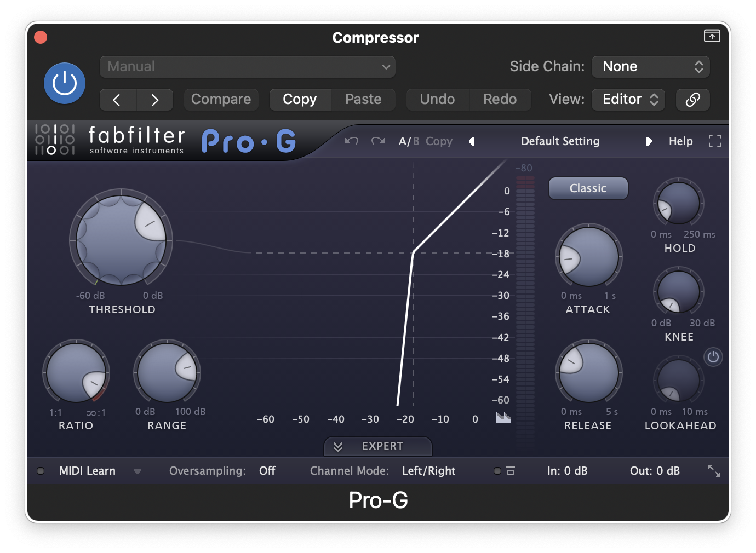This screenshot has height=553, width=756.
Task: Click the Copy button in header
Action: pos(300,100)
